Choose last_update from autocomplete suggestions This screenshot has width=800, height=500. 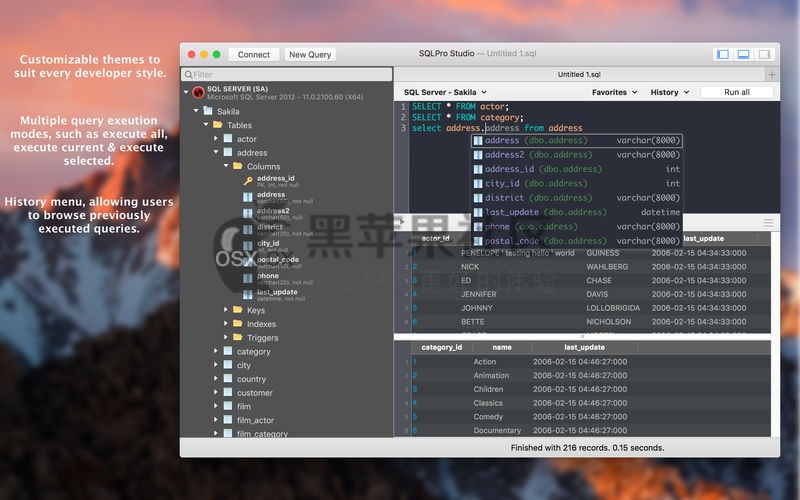click(x=577, y=212)
